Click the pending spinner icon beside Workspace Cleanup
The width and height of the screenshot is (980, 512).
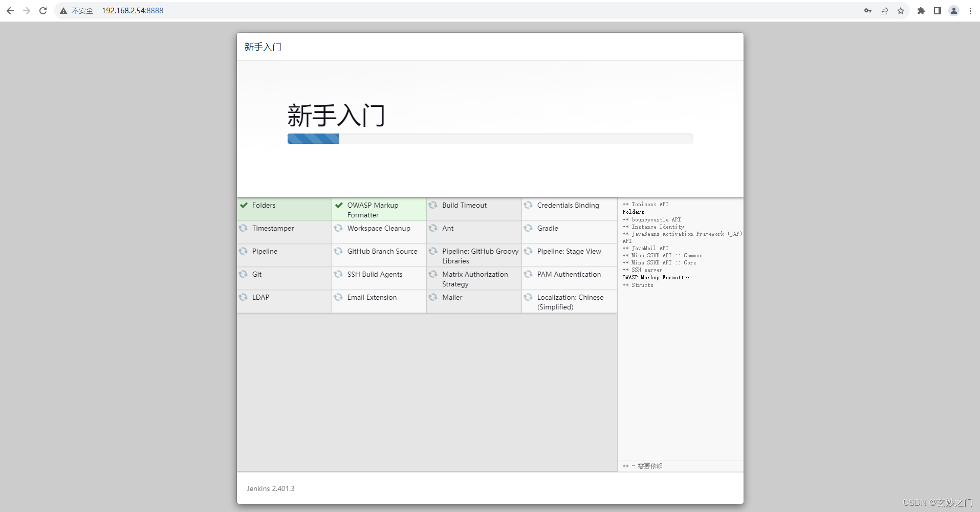338,228
